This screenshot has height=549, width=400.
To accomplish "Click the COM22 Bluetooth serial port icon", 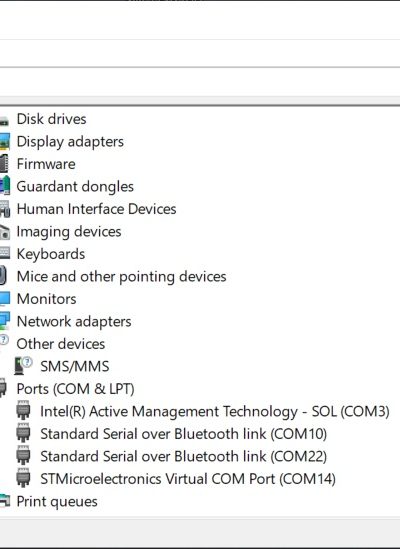I will click(23, 456).
